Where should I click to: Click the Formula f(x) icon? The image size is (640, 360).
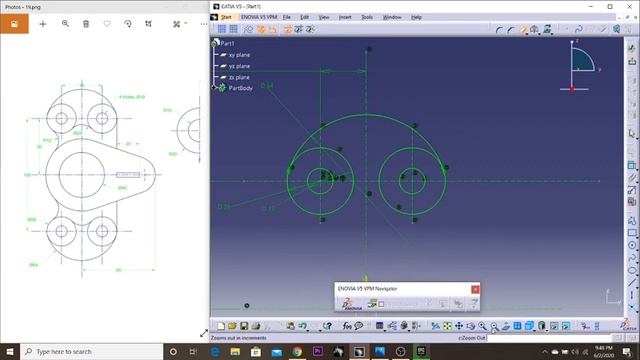tap(347, 326)
